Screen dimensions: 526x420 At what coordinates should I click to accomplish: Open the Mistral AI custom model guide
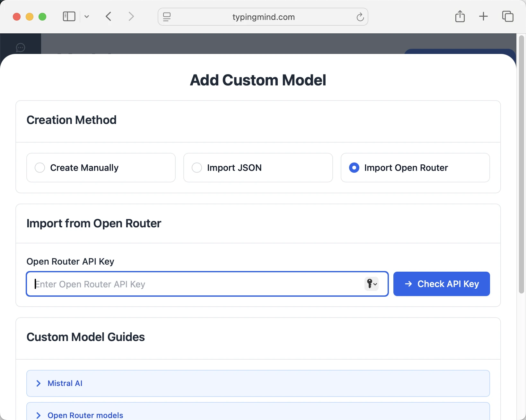[x=65, y=383]
